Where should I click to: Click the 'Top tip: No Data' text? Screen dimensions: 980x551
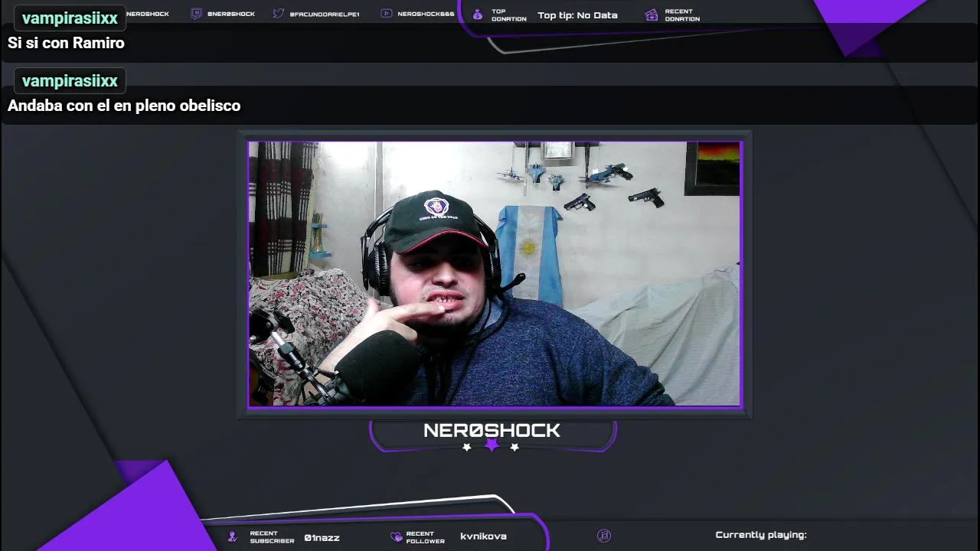pos(577,15)
